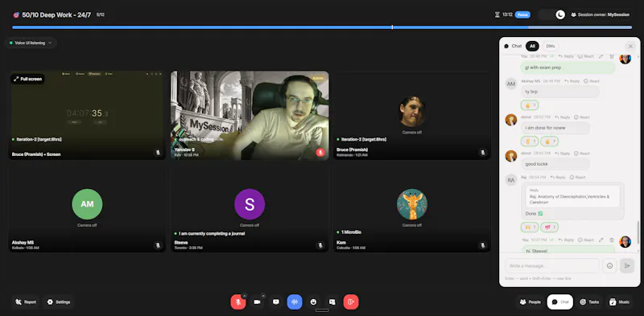Open Full screen on Bruce's screen share
The height and width of the screenshot is (316, 644).
pos(27,79)
